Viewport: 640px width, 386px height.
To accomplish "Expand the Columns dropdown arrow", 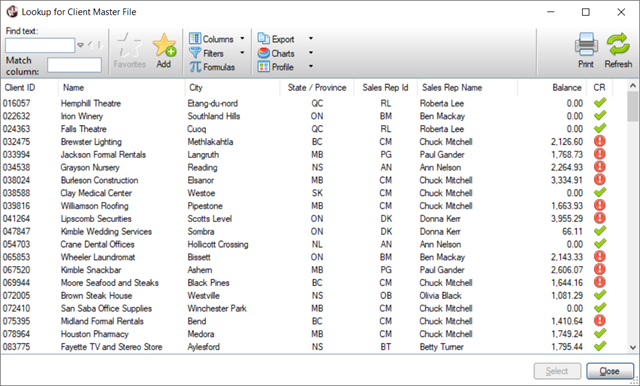I will pos(242,38).
